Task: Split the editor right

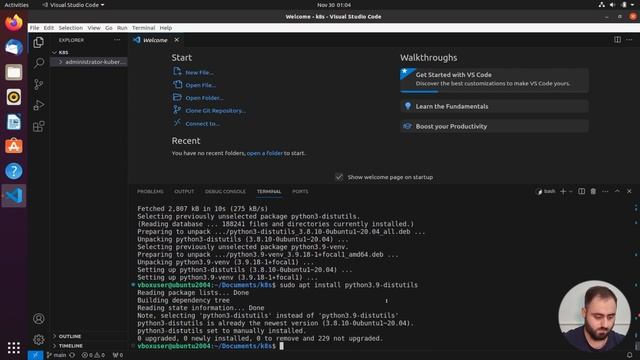Action: (617, 40)
